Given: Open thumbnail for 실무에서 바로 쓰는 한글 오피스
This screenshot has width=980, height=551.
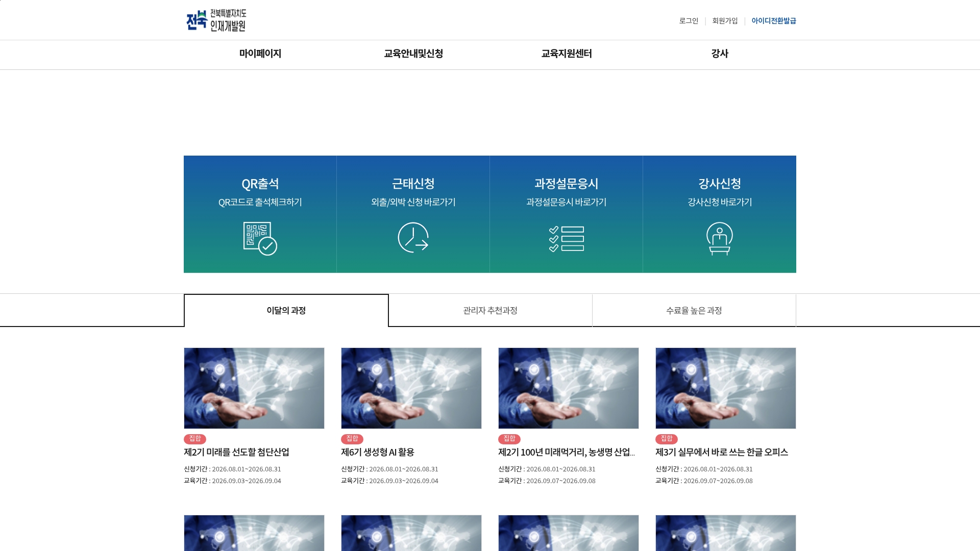Looking at the screenshot, I should [x=726, y=388].
